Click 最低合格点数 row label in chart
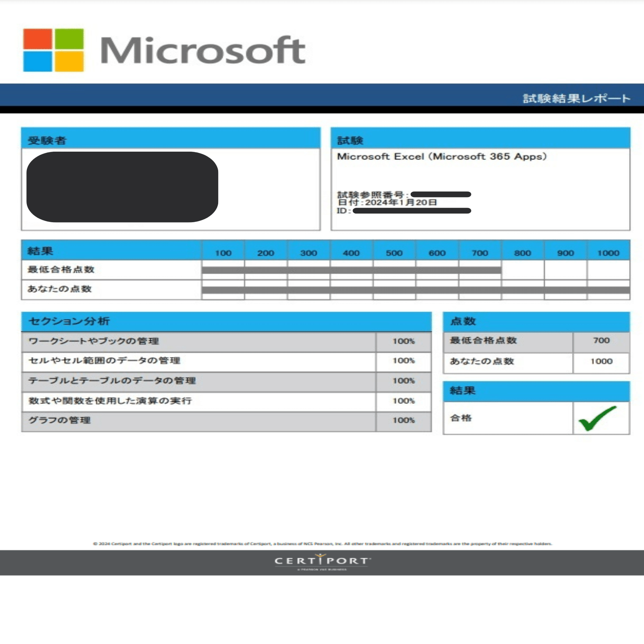 (x=61, y=269)
